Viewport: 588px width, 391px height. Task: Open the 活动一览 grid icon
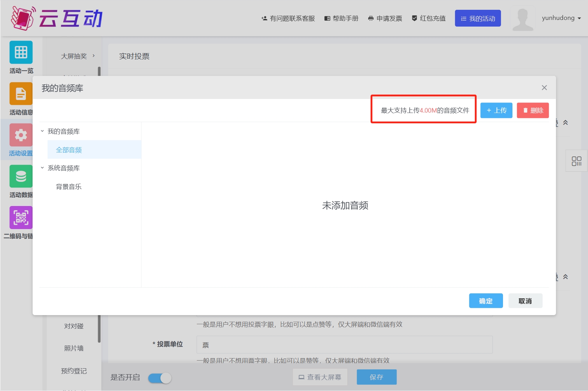[x=21, y=52]
